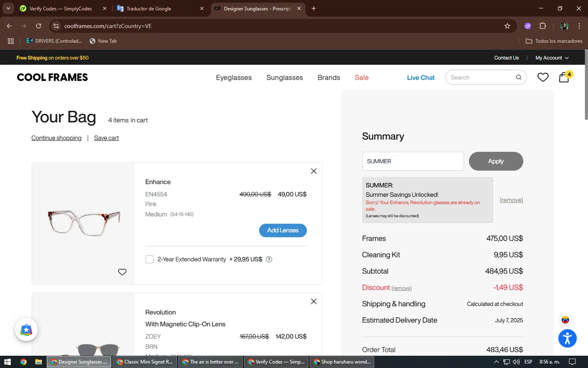Open warranty help question mark icon
The image size is (588, 368).
[x=269, y=259]
